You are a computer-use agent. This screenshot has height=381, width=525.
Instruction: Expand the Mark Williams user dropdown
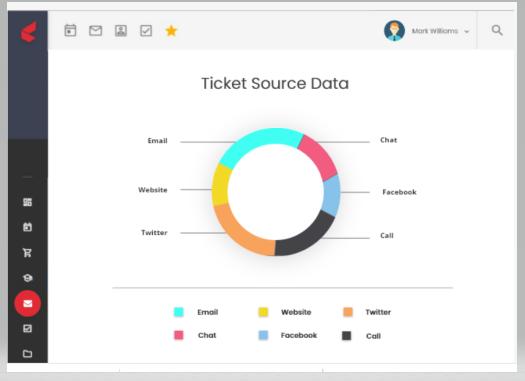440,31
